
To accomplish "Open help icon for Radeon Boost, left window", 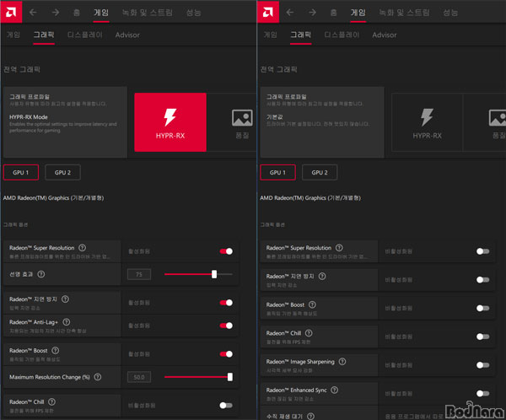I will tap(55, 350).
